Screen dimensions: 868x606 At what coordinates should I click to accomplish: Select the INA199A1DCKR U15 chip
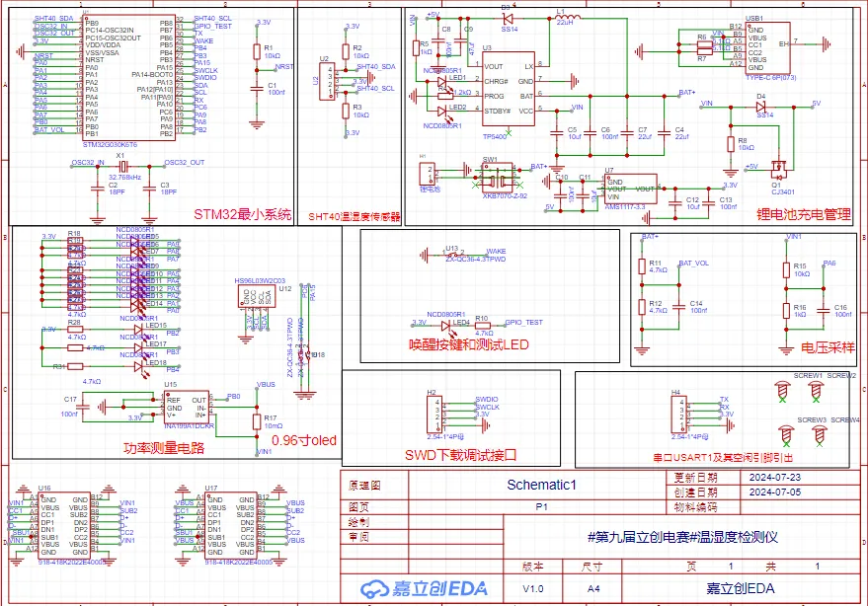pos(186,408)
